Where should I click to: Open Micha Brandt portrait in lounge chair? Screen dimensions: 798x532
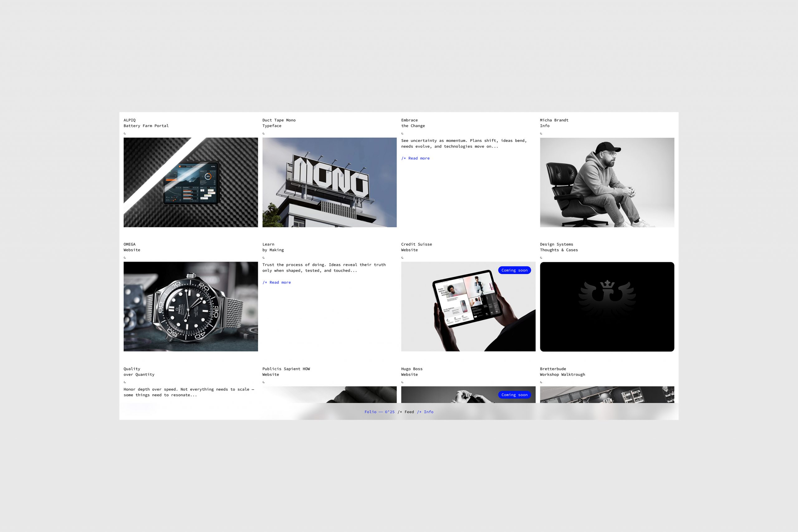pyautogui.click(x=607, y=182)
